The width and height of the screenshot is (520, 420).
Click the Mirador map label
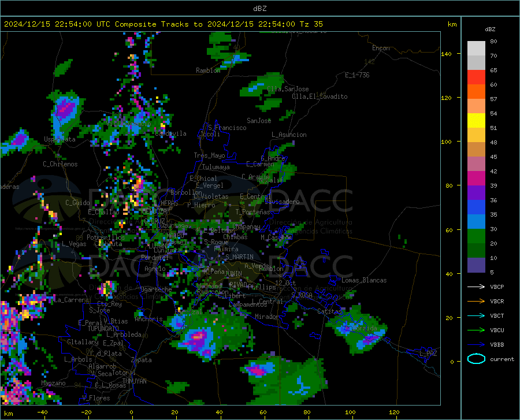266,317
